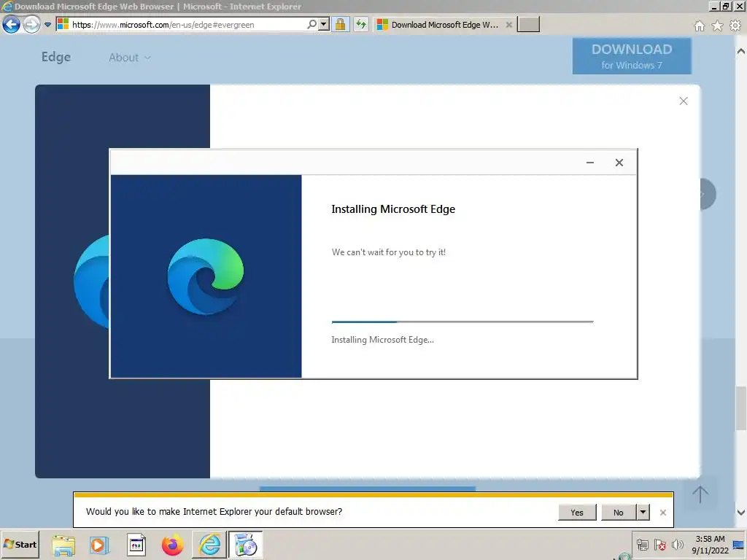The width and height of the screenshot is (747, 560).
Task: Close the Edge installer dialog
Action: [x=619, y=163]
